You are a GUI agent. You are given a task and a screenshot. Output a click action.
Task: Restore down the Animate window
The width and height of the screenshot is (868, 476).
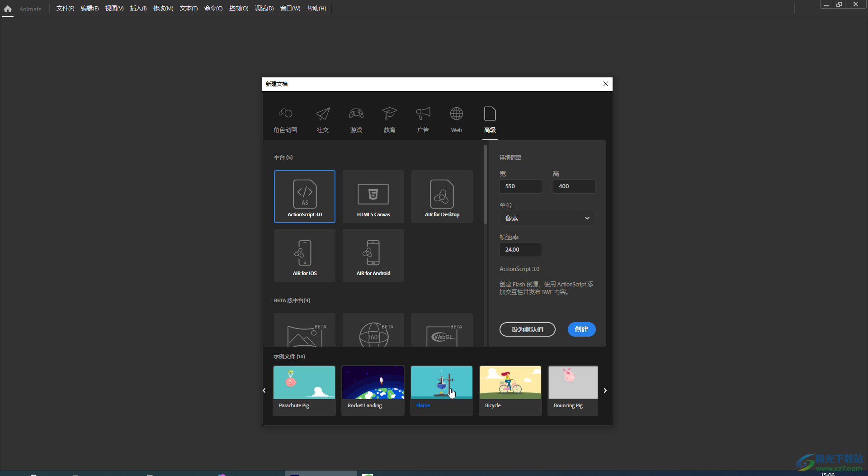point(839,4)
